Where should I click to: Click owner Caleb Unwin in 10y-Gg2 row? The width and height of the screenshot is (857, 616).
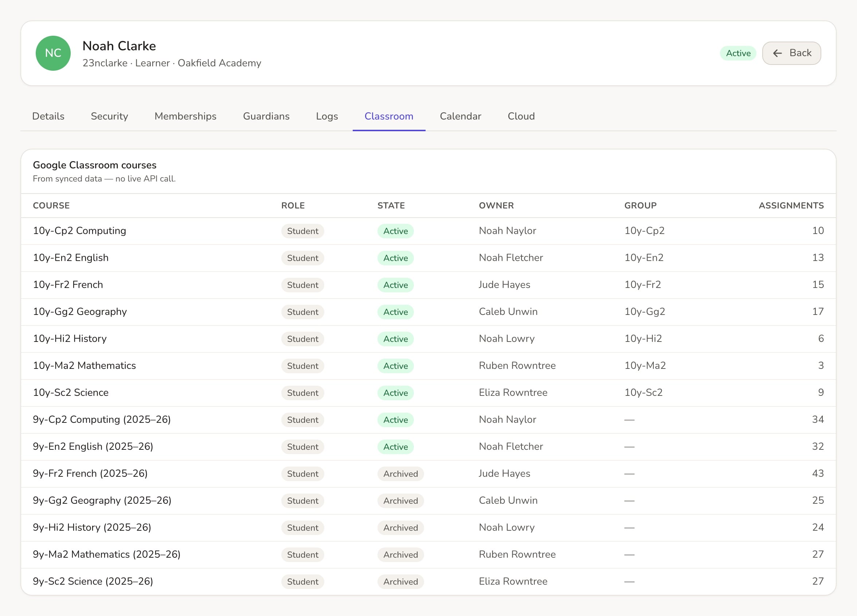click(x=508, y=312)
